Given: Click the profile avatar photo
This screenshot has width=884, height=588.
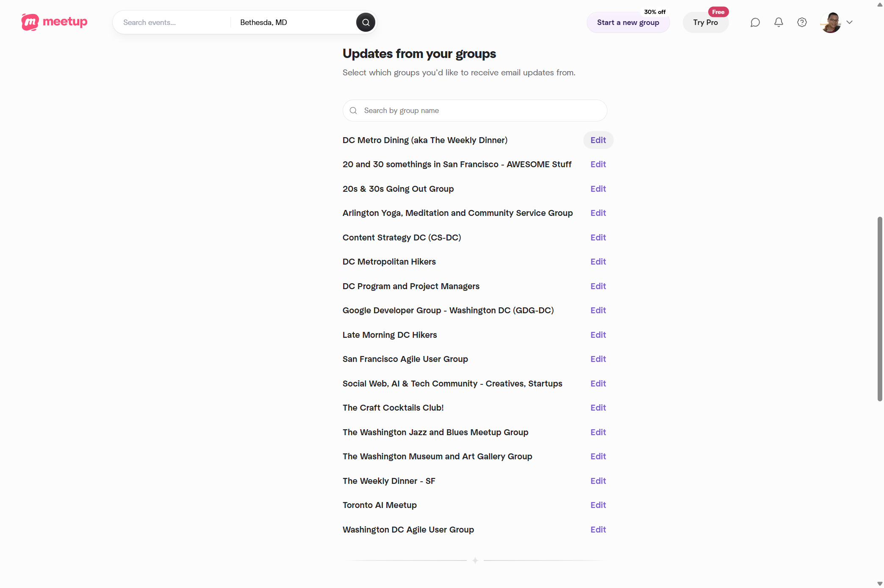Looking at the screenshot, I should click(x=831, y=22).
